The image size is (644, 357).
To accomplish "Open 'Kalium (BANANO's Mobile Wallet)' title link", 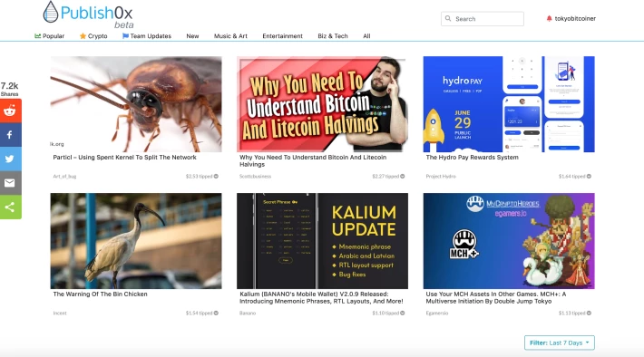I will tap(321, 297).
